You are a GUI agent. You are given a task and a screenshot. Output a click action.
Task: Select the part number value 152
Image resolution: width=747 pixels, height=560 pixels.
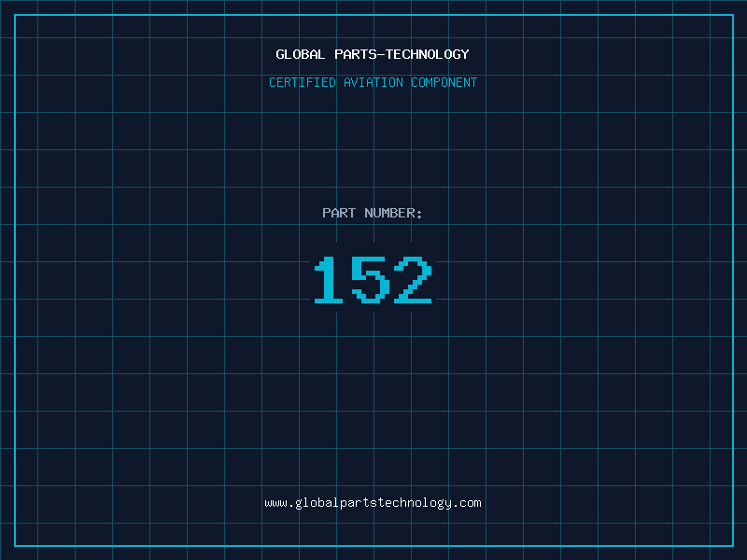coord(373,279)
